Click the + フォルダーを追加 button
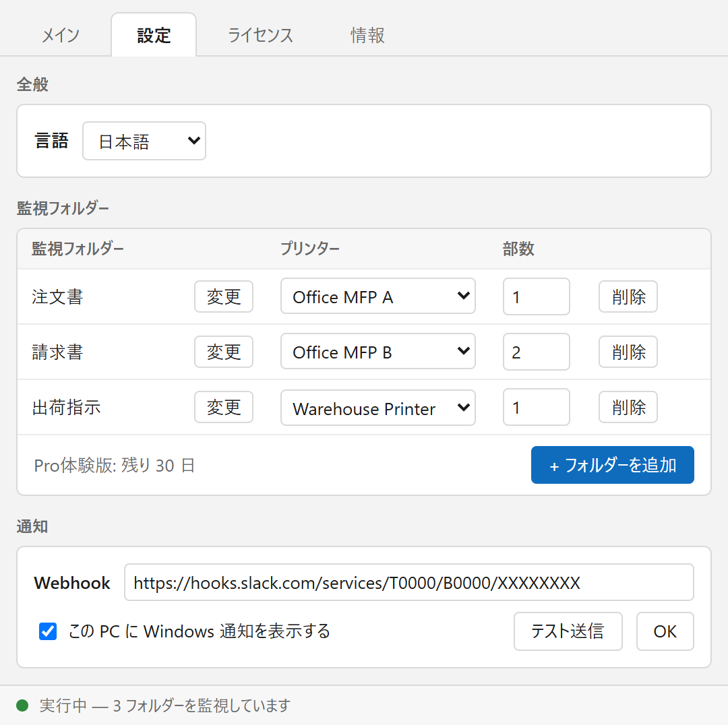 [x=612, y=465]
